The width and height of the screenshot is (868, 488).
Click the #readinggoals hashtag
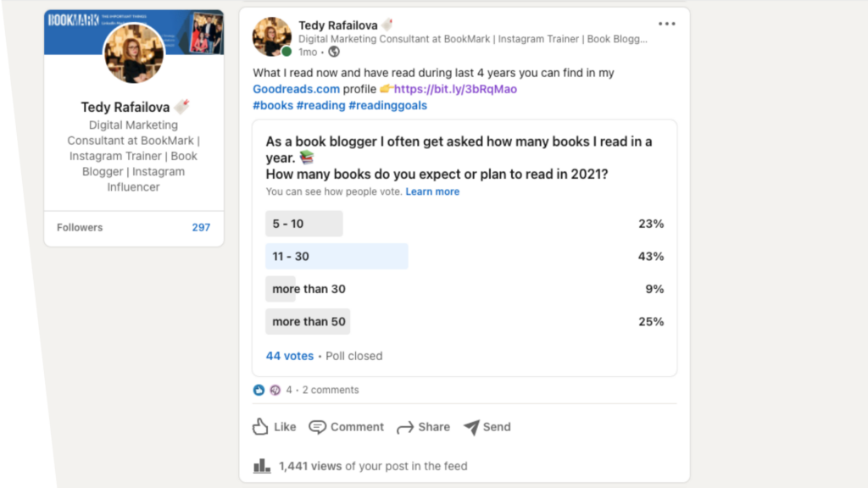tap(388, 105)
